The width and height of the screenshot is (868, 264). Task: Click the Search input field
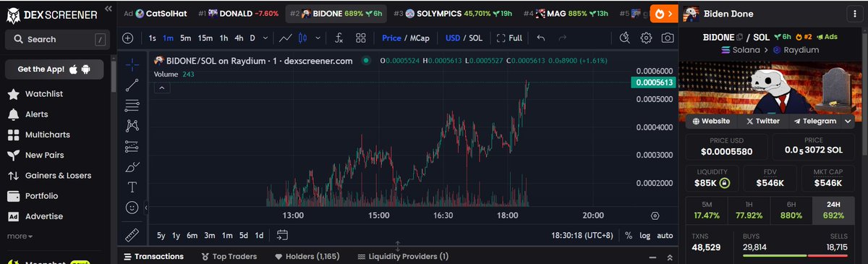point(56,40)
